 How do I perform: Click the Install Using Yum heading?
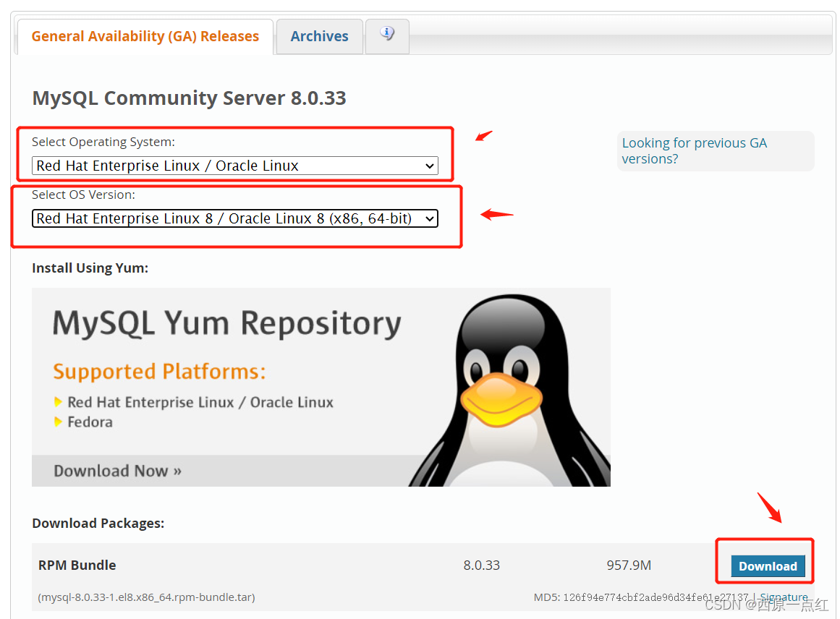[90, 268]
